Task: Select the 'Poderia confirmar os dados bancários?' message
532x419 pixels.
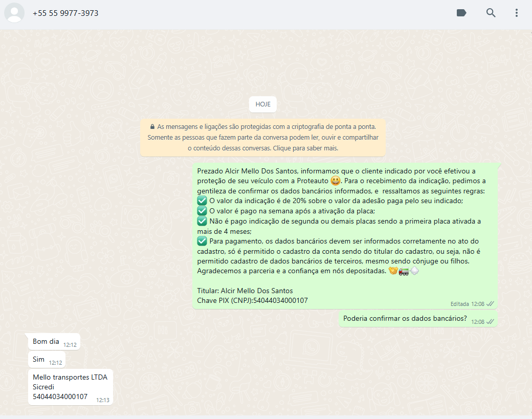Action: (405, 319)
